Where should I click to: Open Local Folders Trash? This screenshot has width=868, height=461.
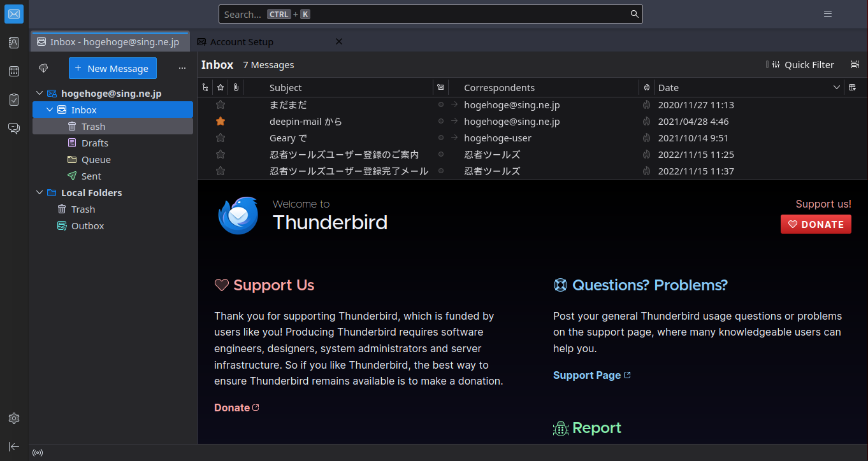pos(113,209)
